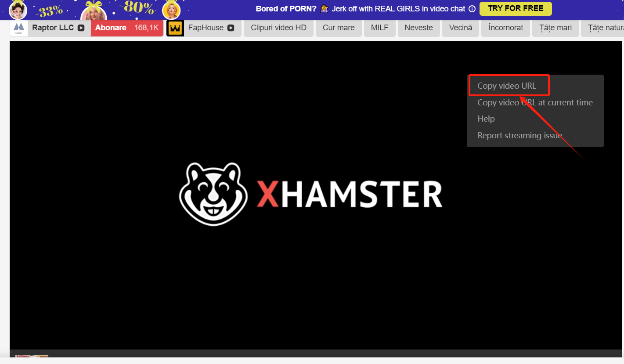Open the Raptor LLC channel avatar
The image size is (624, 364).
tap(18, 27)
